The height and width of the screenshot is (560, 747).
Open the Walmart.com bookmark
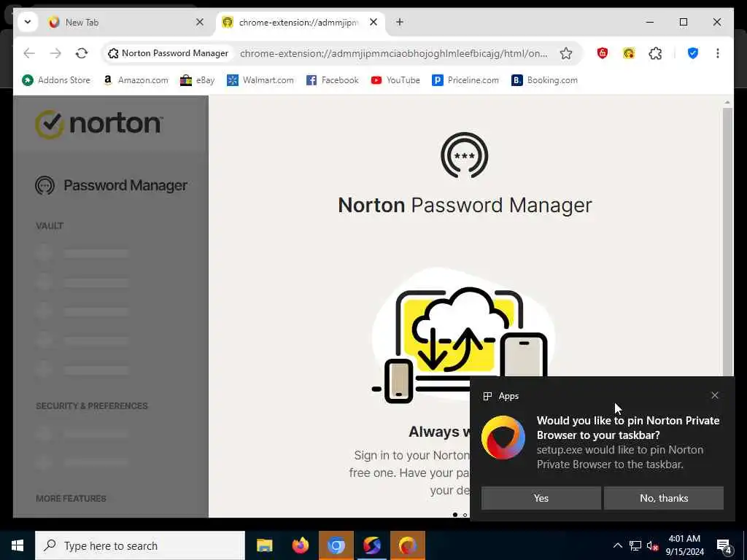[x=260, y=80]
